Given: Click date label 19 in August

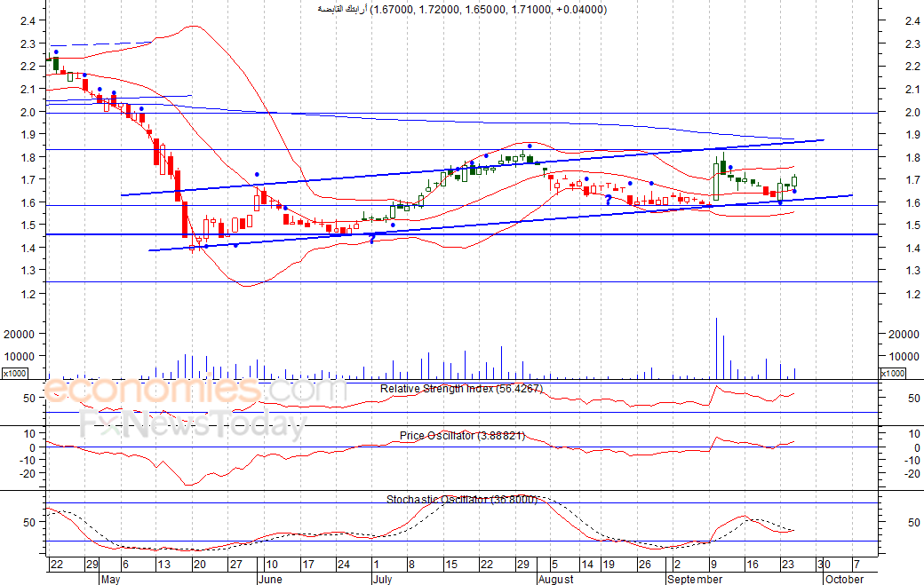Looking at the screenshot, I should tap(609, 565).
